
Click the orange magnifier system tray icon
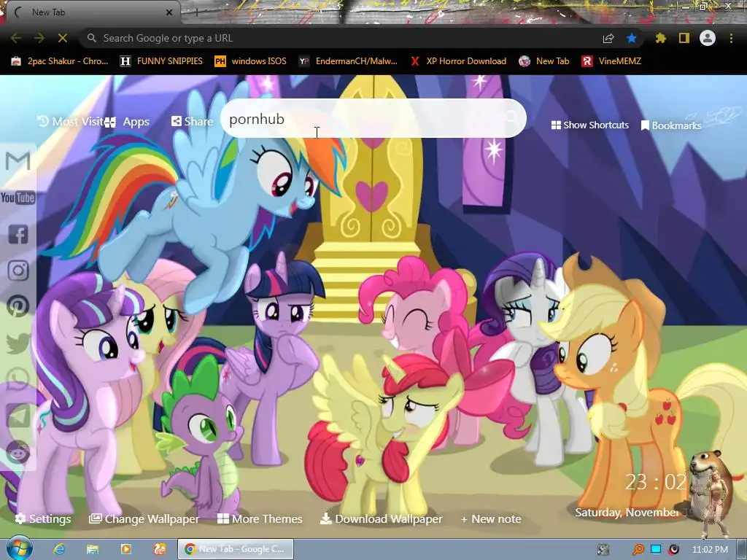tap(638, 550)
